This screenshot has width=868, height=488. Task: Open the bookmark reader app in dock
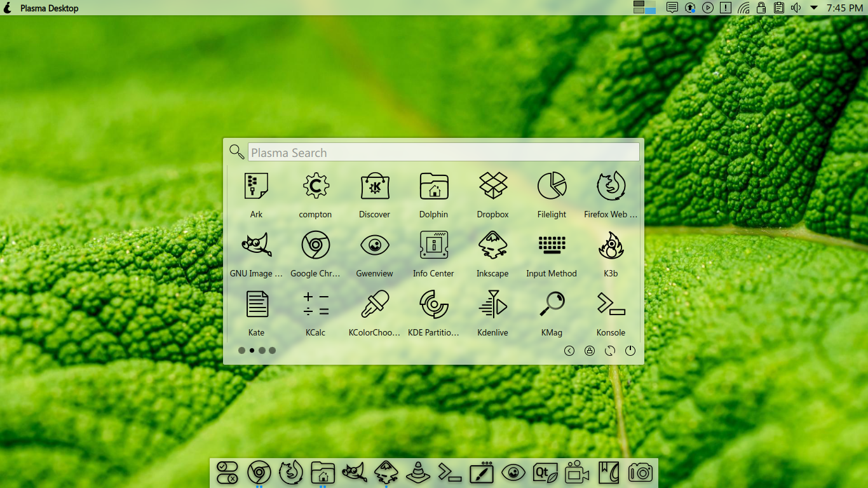coord(609,473)
